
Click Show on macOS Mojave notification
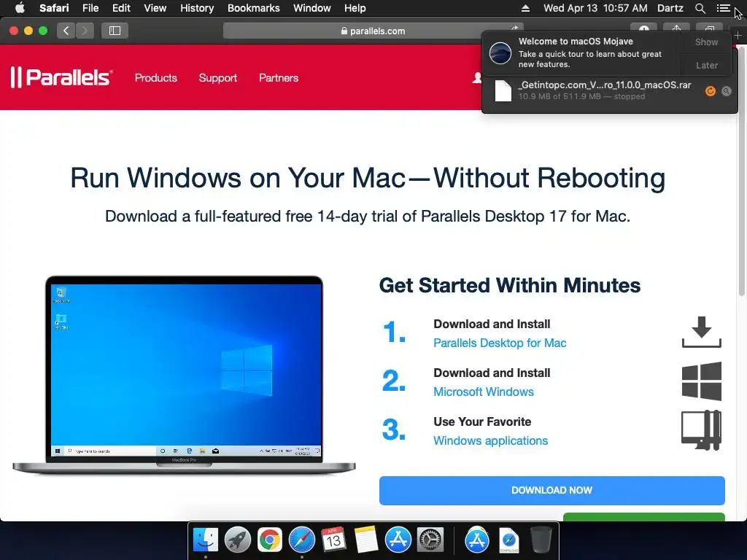pyautogui.click(x=706, y=42)
